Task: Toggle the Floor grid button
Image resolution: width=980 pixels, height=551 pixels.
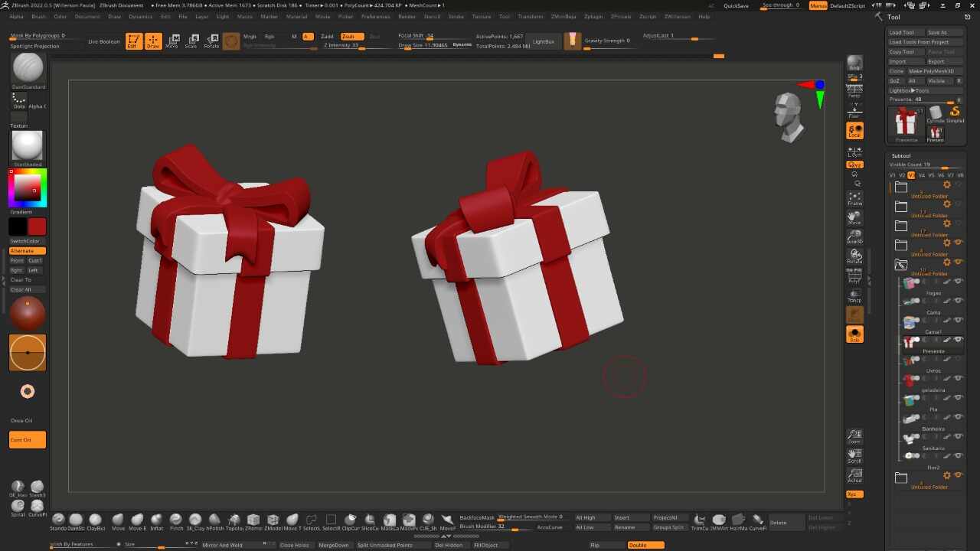Action: pos(854,111)
